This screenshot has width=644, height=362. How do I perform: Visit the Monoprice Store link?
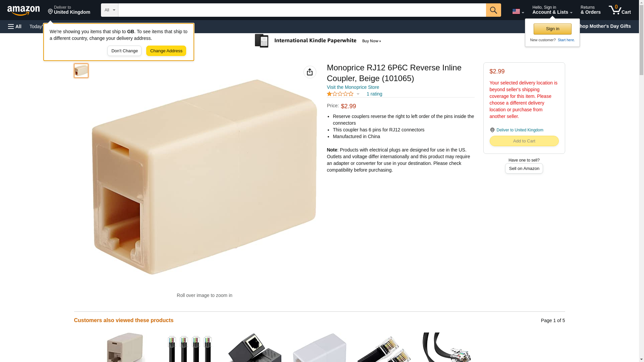(x=353, y=87)
